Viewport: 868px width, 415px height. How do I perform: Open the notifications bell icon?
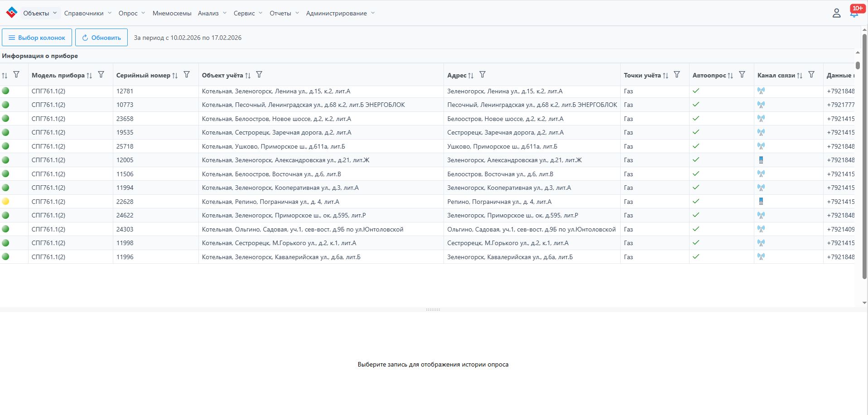click(x=854, y=13)
